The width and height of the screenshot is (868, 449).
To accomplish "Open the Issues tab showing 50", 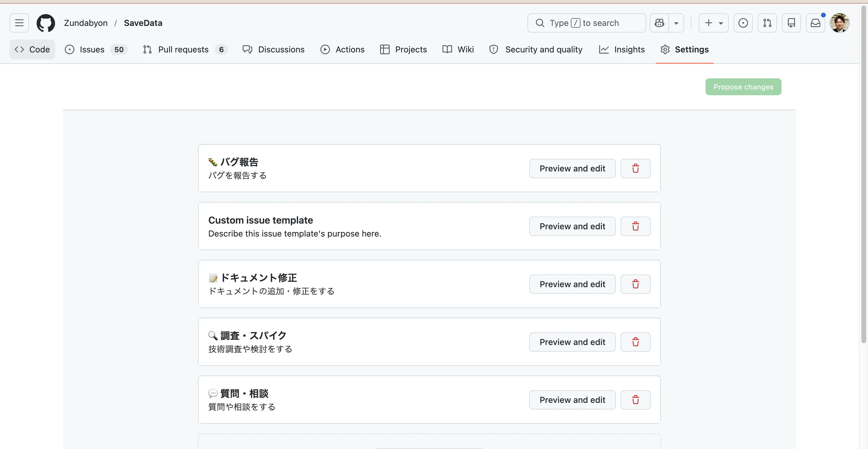I will [x=91, y=49].
